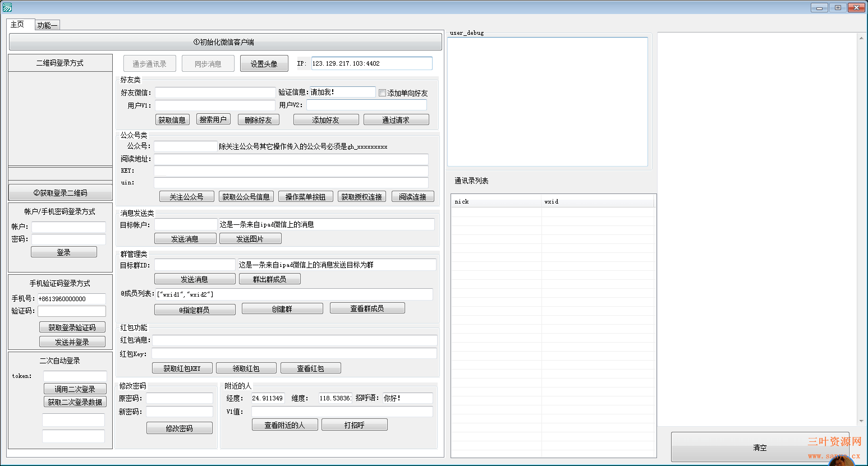Click 获取信息 button

pos(172,119)
